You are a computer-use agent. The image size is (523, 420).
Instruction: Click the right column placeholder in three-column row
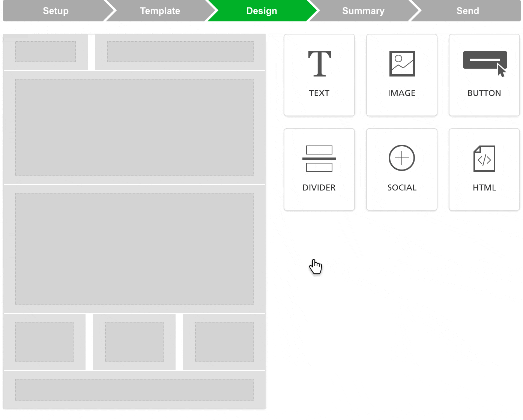pyautogui.click(x=224, y=342)
